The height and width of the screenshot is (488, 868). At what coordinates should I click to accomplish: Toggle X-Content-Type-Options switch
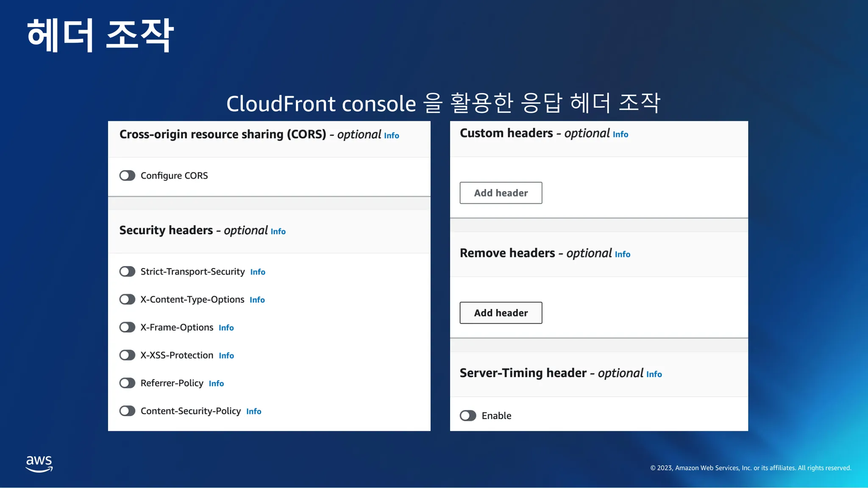(127, 299)
